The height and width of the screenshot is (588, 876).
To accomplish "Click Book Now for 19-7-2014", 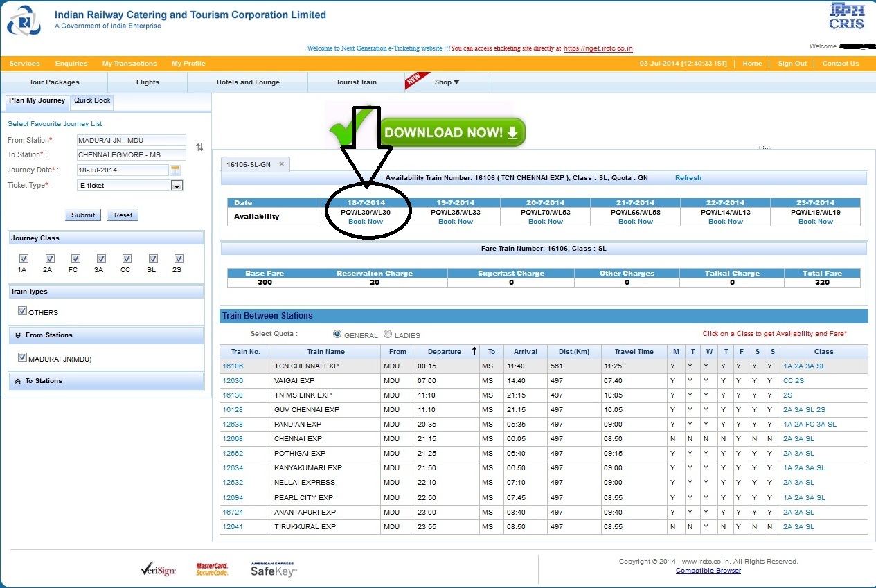I will (x=456, y=222).
